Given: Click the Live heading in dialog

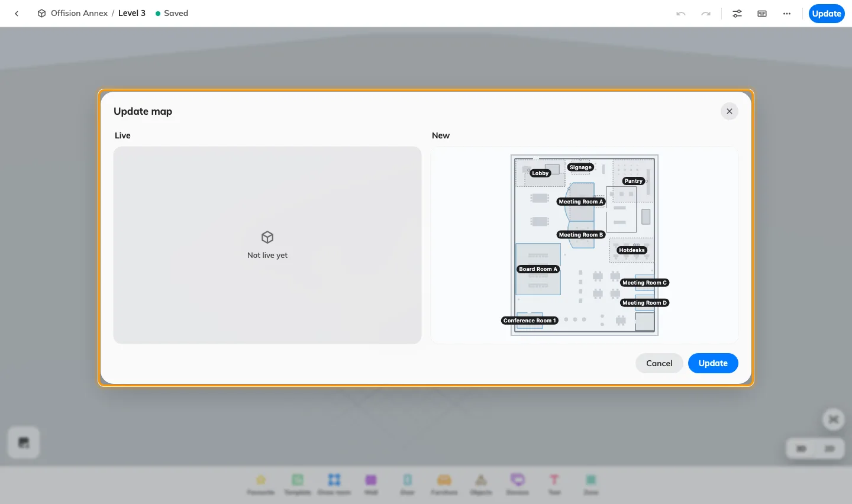Looking at the screenshot, I should point(122,135).
